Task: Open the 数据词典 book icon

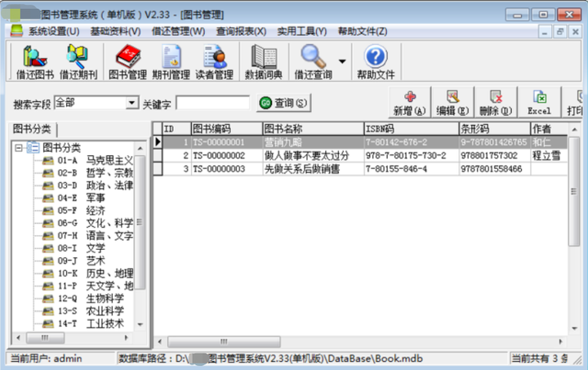Action: point(264,62)
